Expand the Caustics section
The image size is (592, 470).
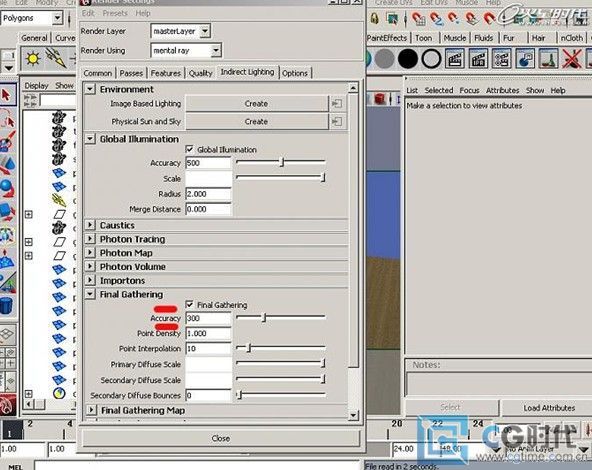tap(90, 225)
